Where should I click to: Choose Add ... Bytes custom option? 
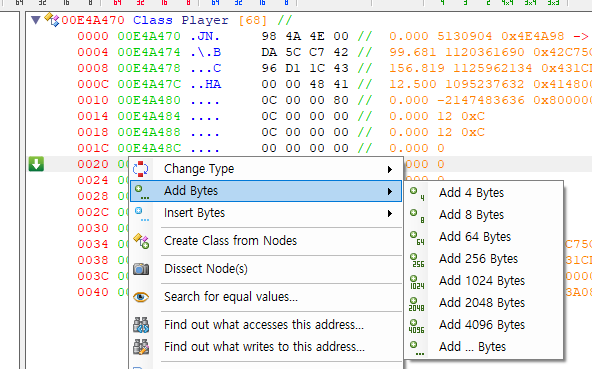point(484,347)
